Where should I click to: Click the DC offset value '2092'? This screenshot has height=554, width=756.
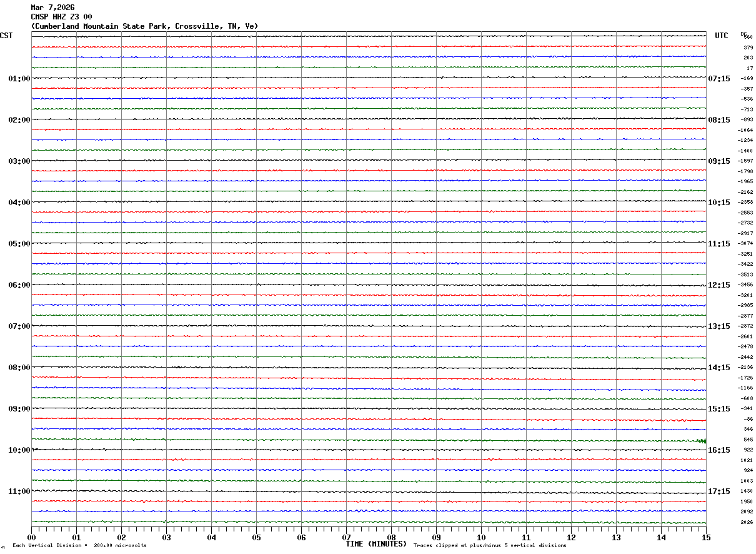click(747, 511)
